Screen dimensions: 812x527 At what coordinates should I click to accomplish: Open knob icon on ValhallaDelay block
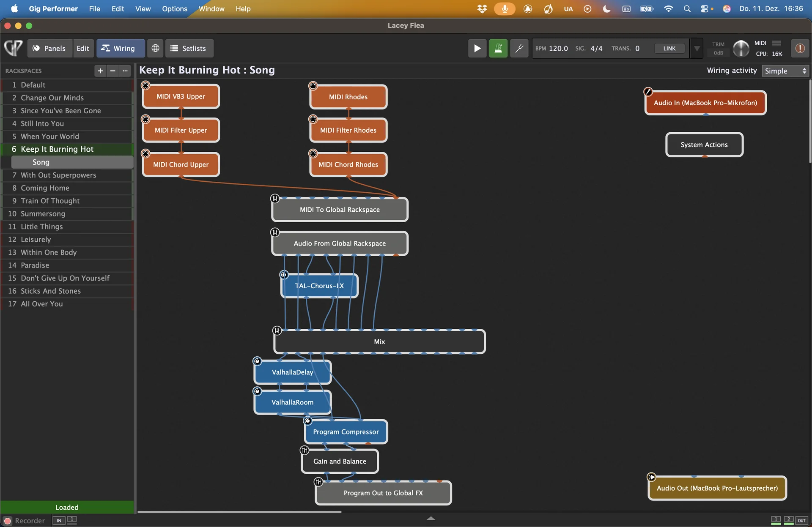click(x=257, y=361)
